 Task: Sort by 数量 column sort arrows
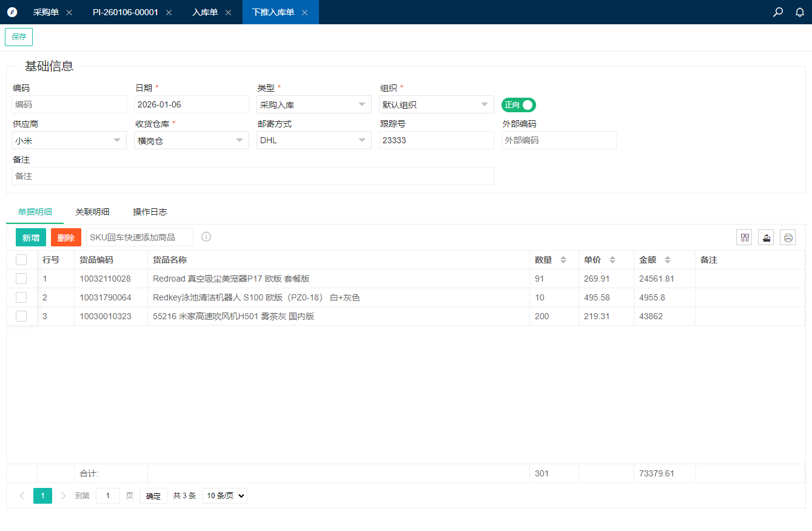(x=563, y=260)
